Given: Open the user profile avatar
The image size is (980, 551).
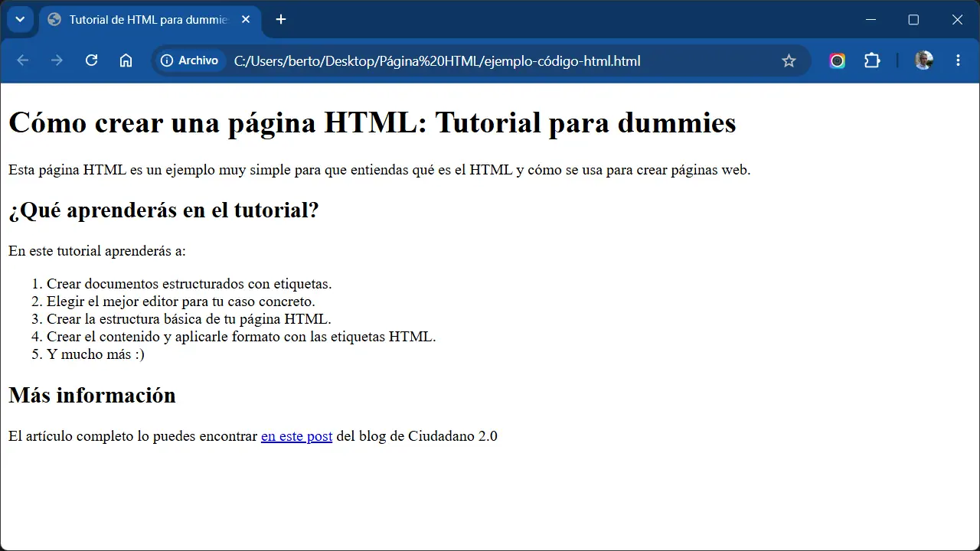Looking at the screenshot, I should (x=923, y=60).
